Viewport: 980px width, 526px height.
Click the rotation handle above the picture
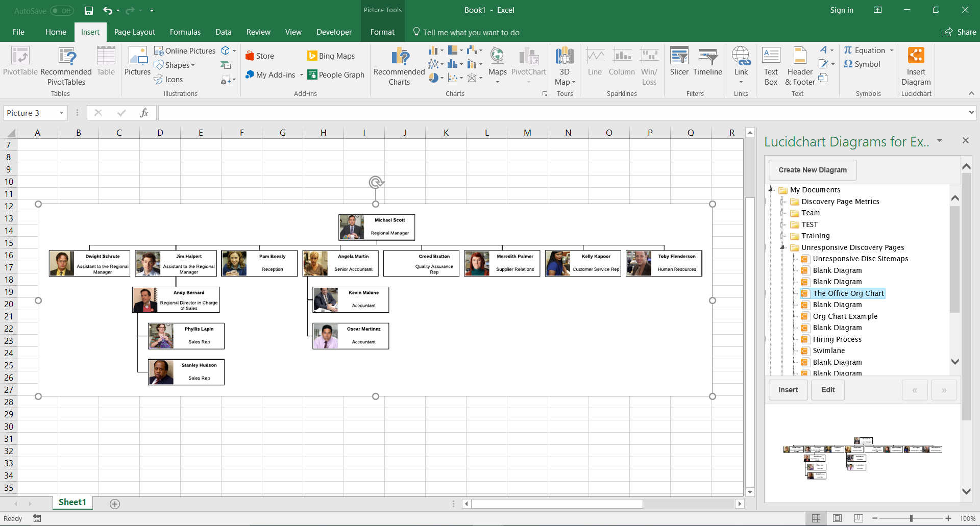[x=376, y=182]
